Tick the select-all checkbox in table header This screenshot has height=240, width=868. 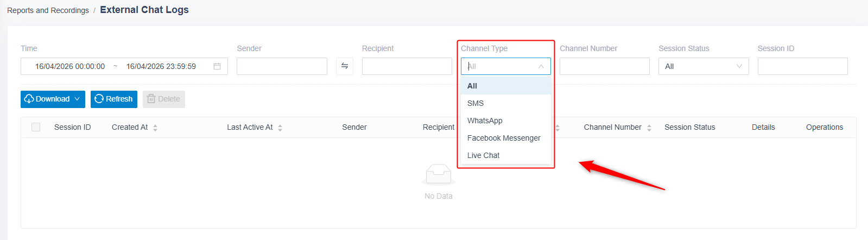[x=36, y=127]
